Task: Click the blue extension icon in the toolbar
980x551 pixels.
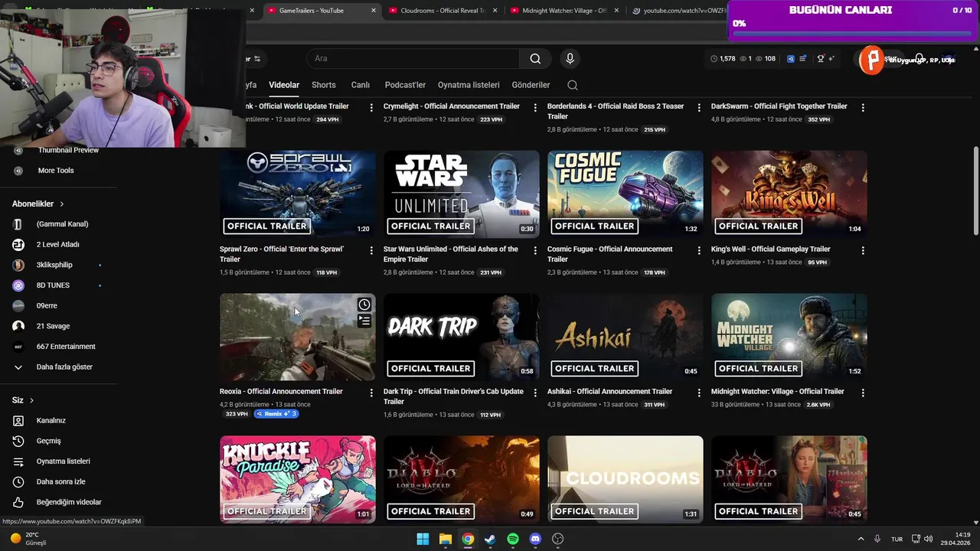Action: tap(791, 59)
